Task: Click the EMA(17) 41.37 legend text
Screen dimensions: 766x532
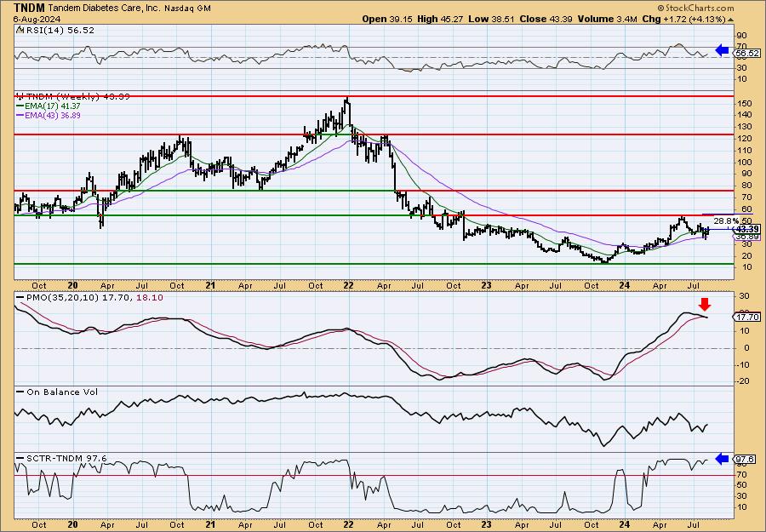Action: pos(52,106)
